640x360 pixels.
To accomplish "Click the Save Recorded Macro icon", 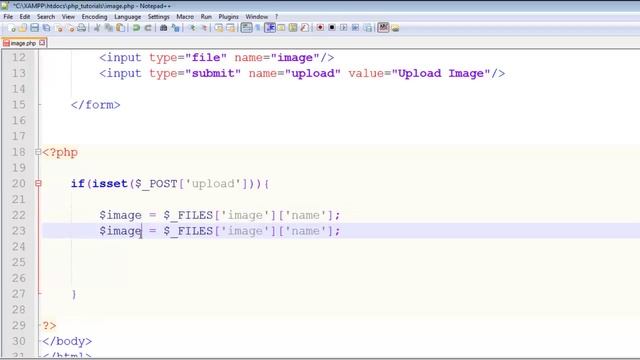I will pos(367,28).
